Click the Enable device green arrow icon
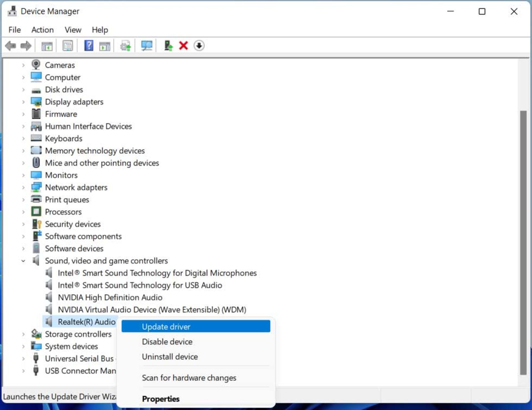Viewport: 532px width, 410px height. (168, 46)
